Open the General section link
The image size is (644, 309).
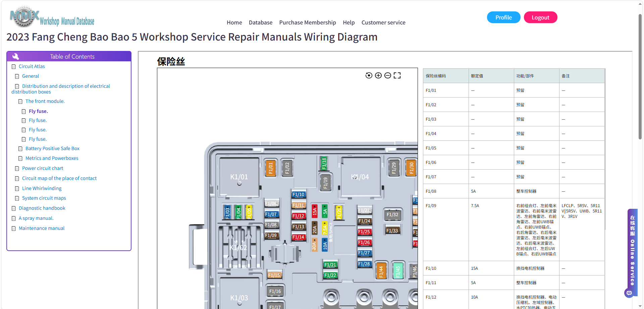(31, 76)
